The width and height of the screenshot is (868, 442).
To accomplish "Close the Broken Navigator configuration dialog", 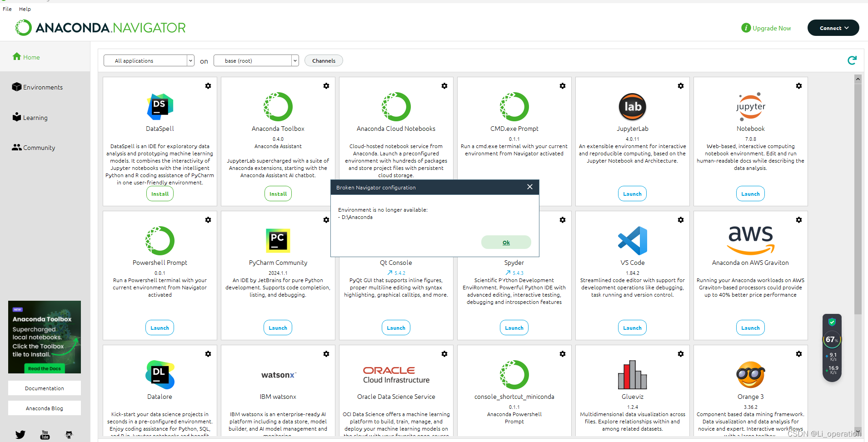I will pos(530,187).
